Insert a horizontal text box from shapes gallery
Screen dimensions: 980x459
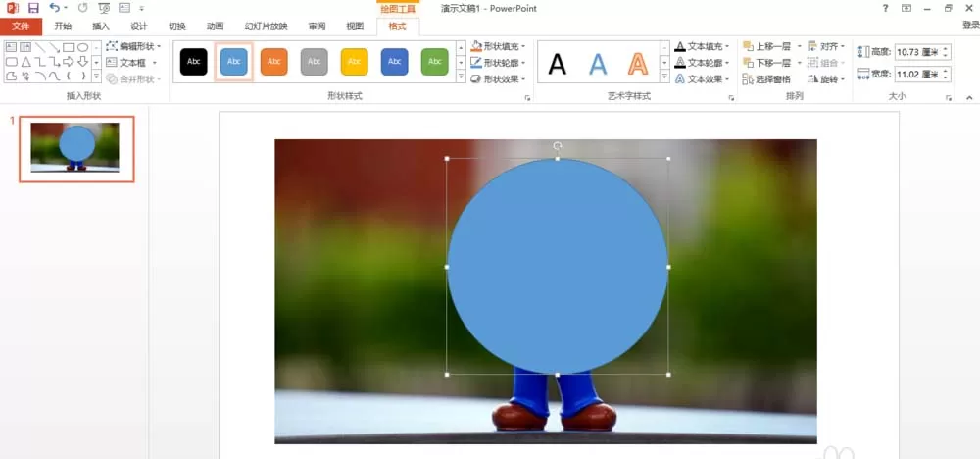click(x=11, y=47)
